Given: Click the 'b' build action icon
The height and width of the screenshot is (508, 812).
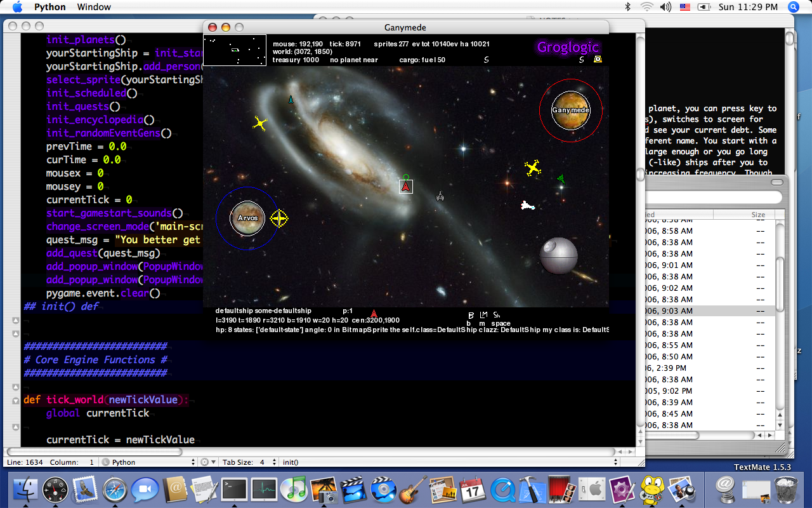Looking at the screenshot, I should (x=471, y=316).
